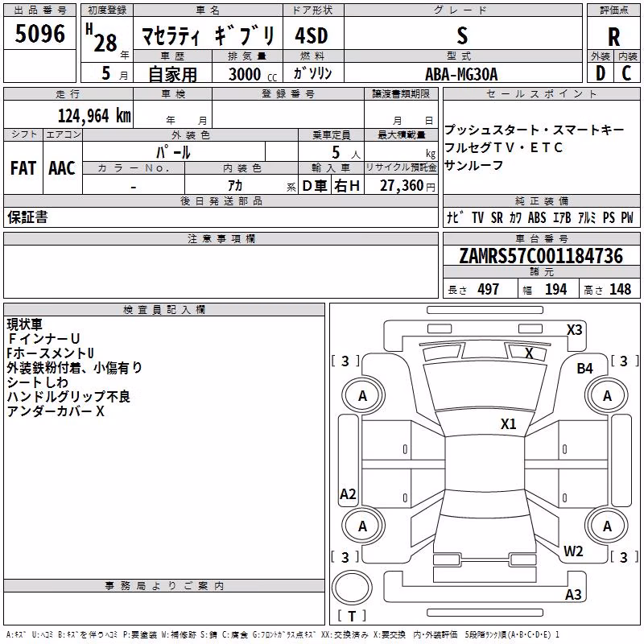Click registration month 5月
Viewport: 644px width, 644px height.
[114, 73]
